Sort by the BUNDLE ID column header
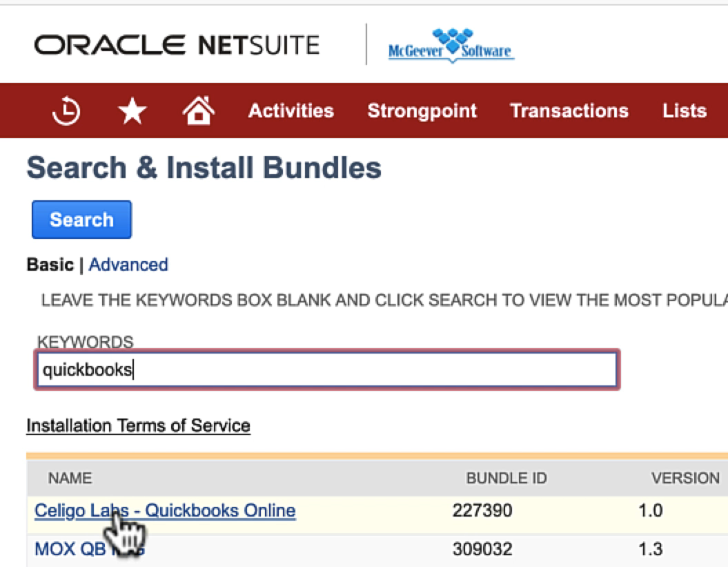The width and height of the screenshot is (728, 567). [x=506, y=478]
